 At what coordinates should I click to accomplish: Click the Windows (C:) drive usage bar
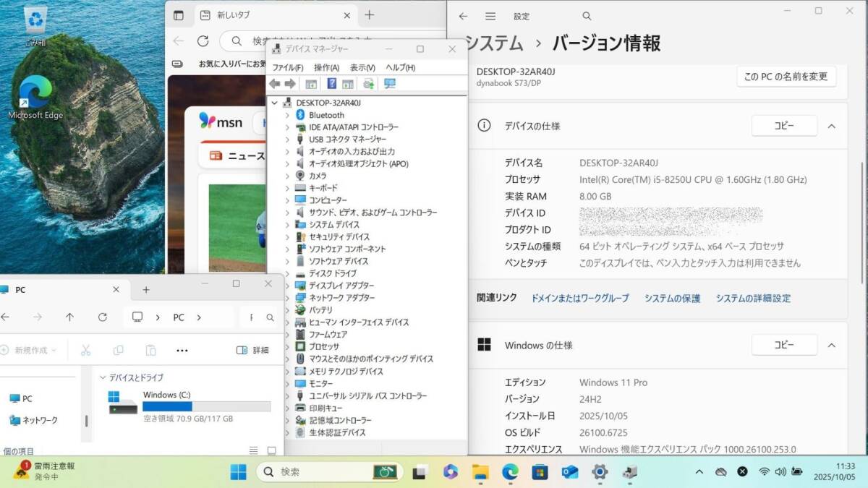click(207, 407)
